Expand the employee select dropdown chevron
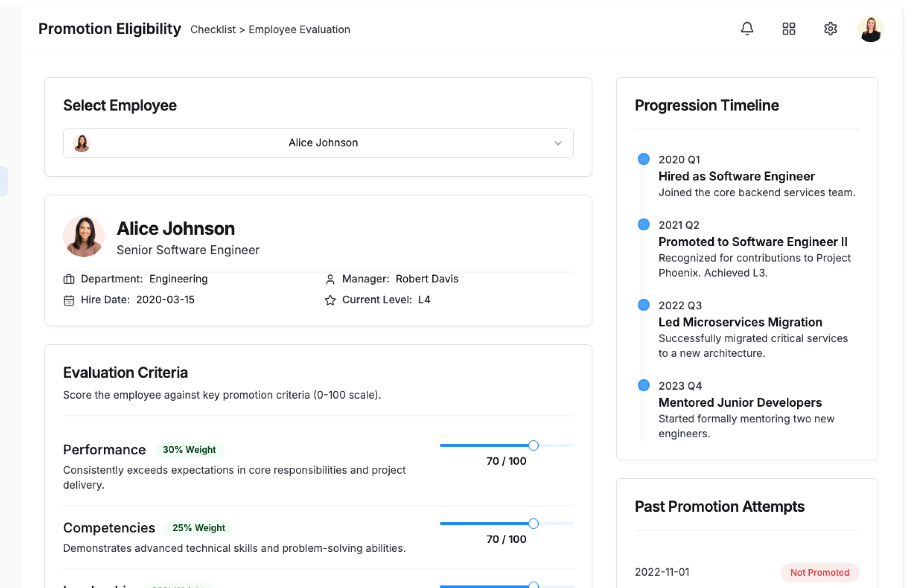This screenshot has height=588, width=905. [x=558, y=143]
